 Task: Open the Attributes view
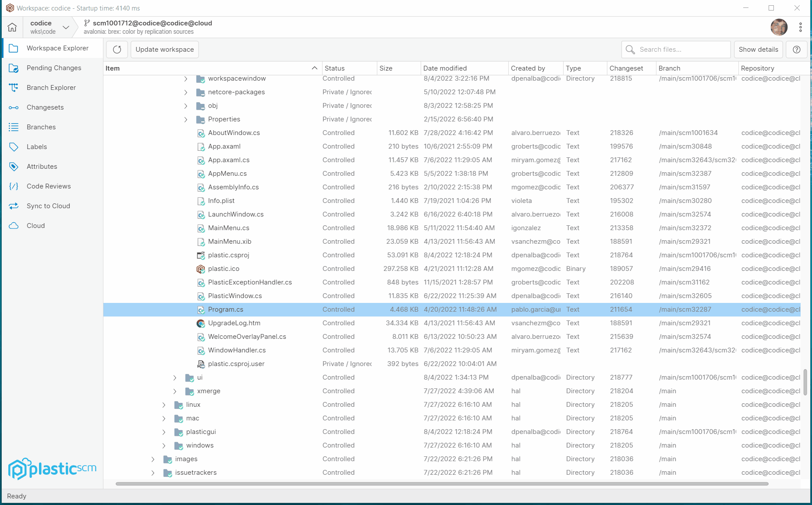click(x=42, y=166)
